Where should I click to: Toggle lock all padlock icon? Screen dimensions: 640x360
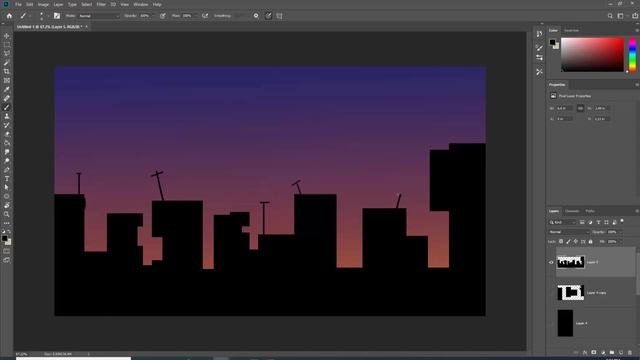591,242
